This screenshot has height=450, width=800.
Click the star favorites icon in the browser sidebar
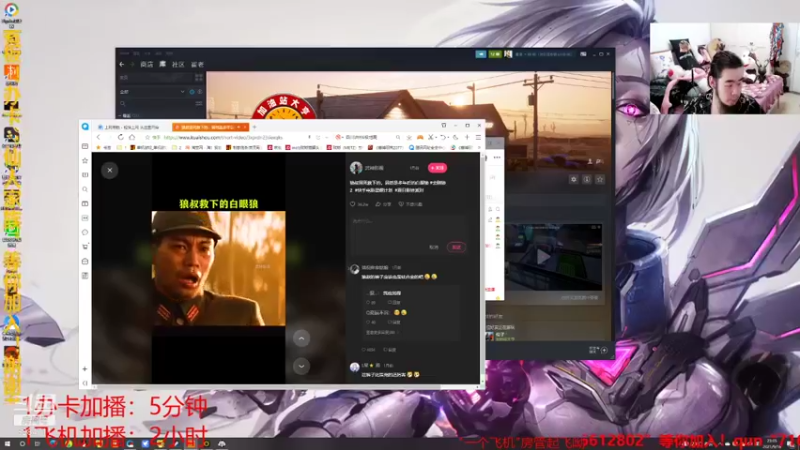coord(85,160)
